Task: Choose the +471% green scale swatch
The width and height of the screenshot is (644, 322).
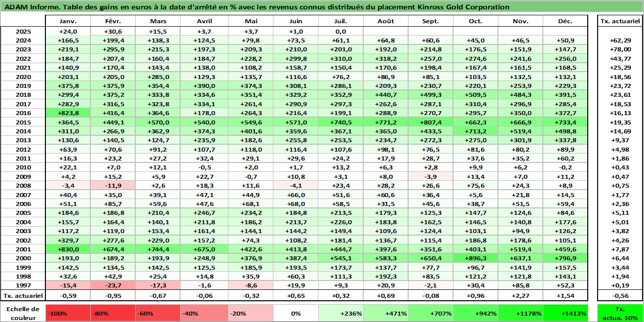Action: [x=385, y=313]
